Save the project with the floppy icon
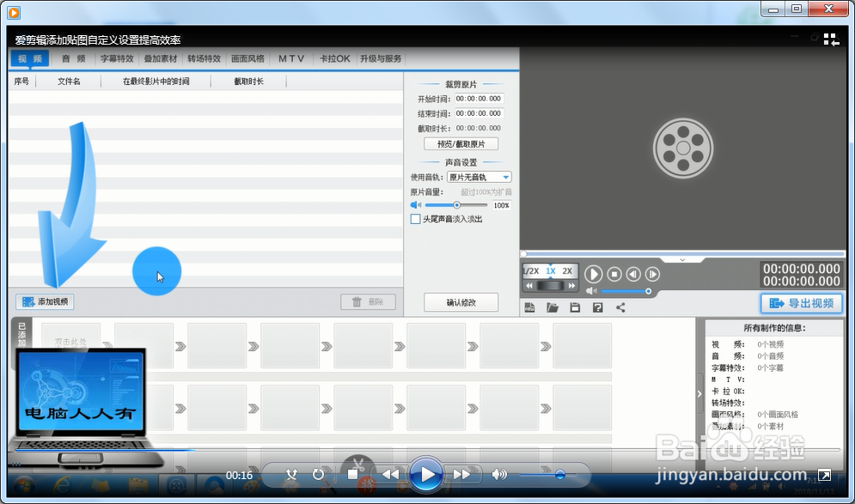The height and width of the screenshot is (504, 855). tap(575, 308)
